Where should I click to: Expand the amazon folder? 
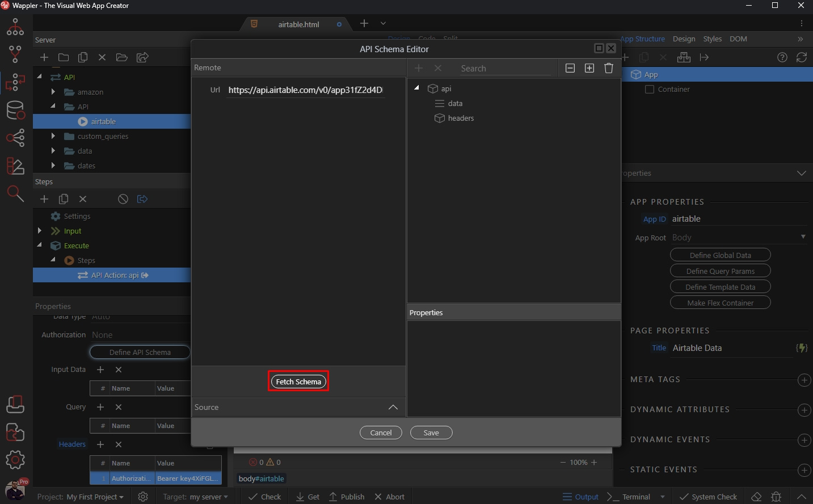click(x=53, y=92)
